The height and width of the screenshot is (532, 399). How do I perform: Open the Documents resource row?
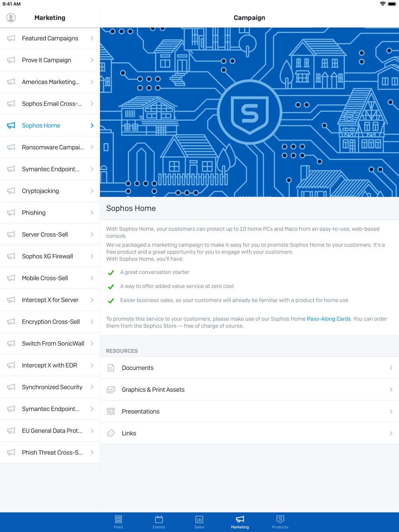click(249, 368)
